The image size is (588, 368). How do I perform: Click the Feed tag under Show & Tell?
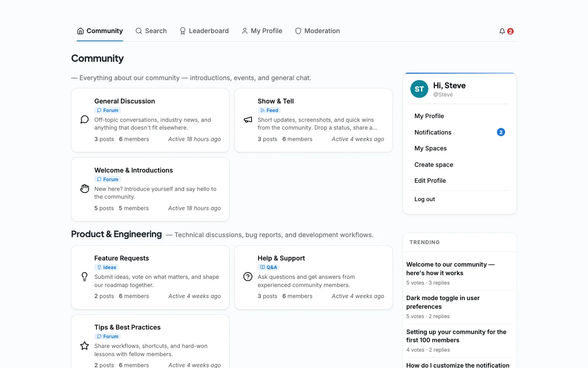(269, 110)
